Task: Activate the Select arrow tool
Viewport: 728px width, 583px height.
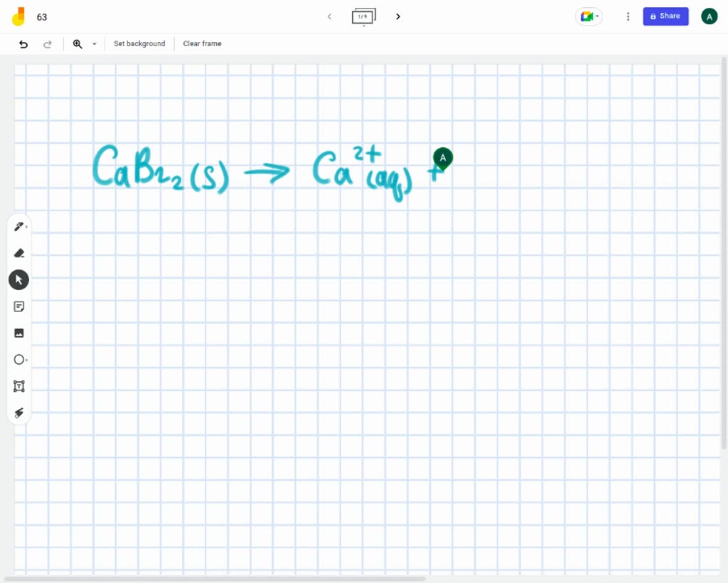Action: coord(18,279)
